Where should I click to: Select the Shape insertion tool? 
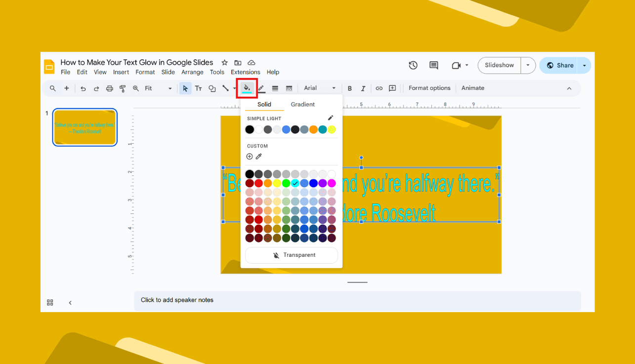[212, 88]
